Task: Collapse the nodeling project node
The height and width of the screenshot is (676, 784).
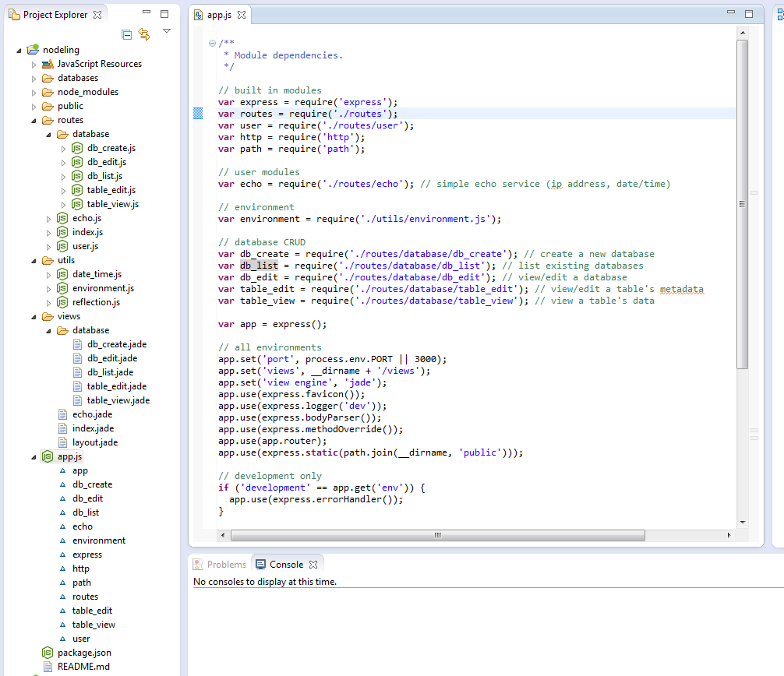Action: tap(19, 50)
